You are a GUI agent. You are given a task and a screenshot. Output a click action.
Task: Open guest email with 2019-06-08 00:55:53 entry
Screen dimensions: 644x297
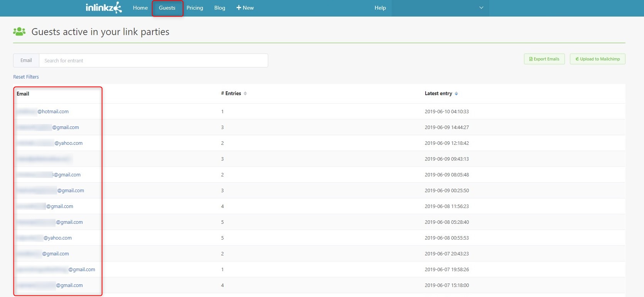pyautogui.click(x=44, y=238)
